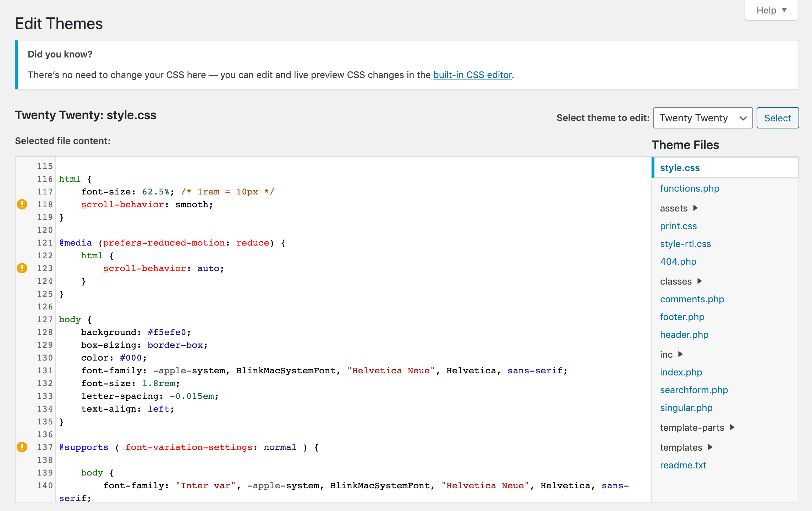Open 404.php theme file
This screenshot has height=511, width=812.
678,262
